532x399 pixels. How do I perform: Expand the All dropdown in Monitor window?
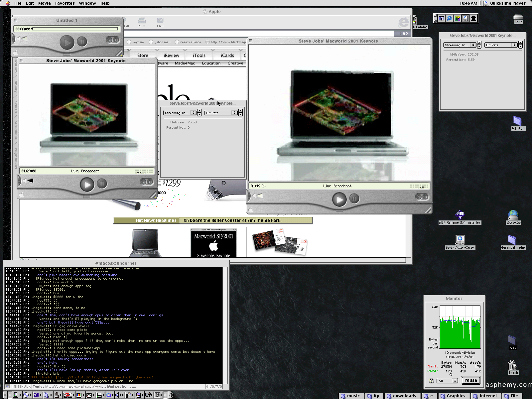click(x=448, y=381)
